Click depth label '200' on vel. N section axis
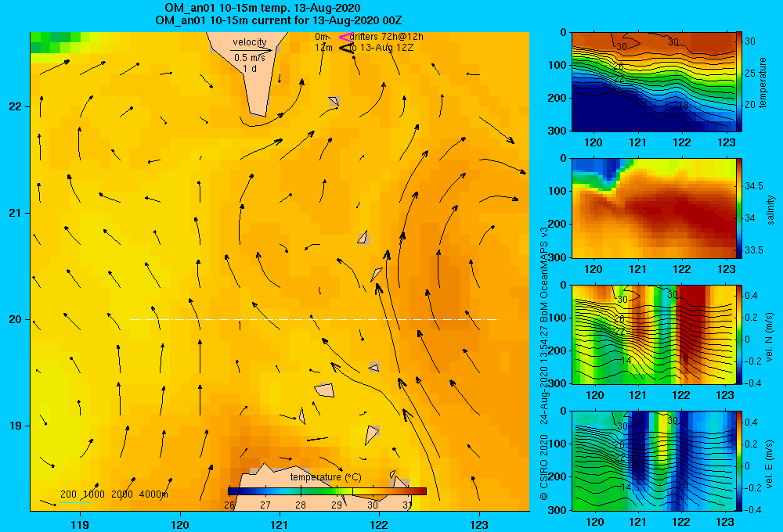Image resolution: width=783 pixels, height=532 pixels. pyautogui.click(x=557, y=350)
